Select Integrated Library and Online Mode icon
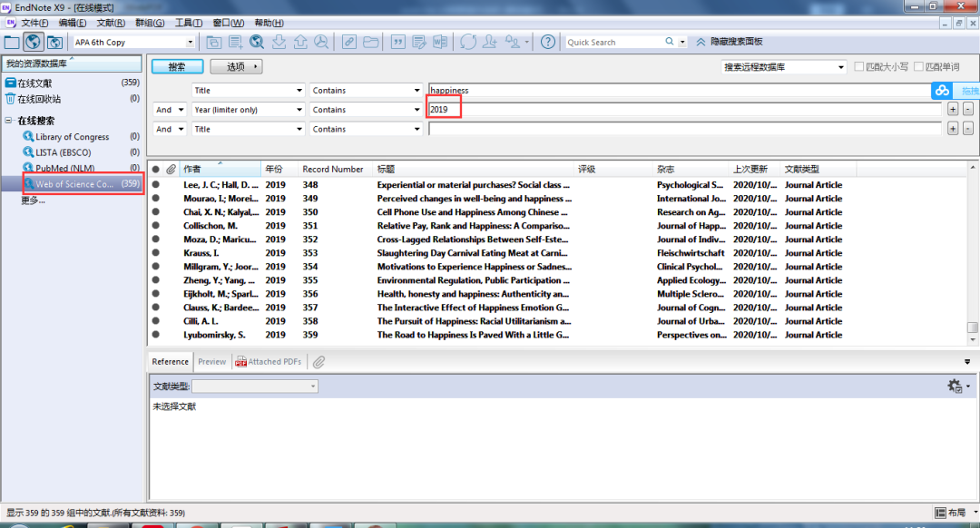Screen dimensions: 980x528 pos(54,42)
